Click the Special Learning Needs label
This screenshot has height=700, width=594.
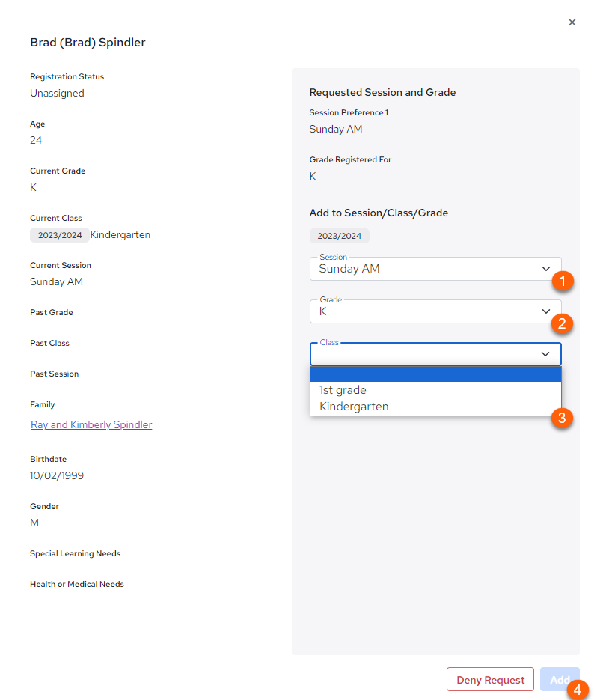[x=76, y=553]
